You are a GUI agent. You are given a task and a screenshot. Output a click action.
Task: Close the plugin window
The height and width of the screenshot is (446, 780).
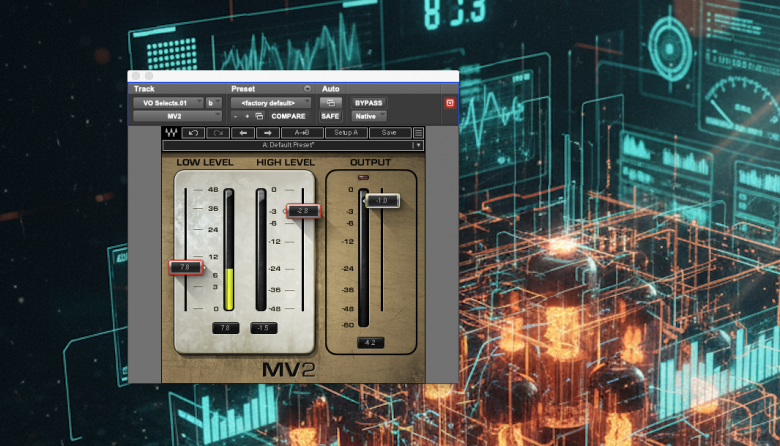click(x=136, y=76)
